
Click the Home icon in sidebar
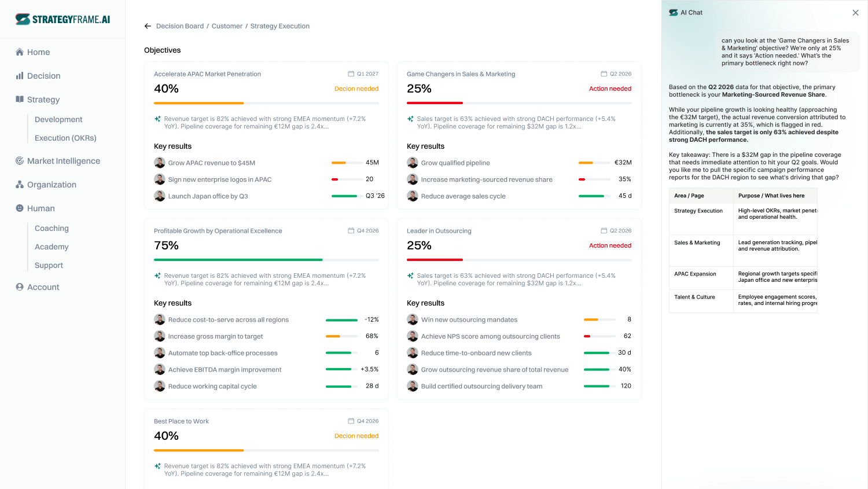pyautogui.click(x=20, y=52)
